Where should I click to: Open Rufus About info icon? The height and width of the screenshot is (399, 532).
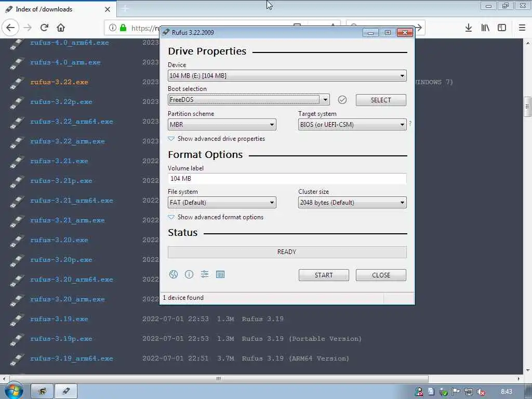(189, 274)
